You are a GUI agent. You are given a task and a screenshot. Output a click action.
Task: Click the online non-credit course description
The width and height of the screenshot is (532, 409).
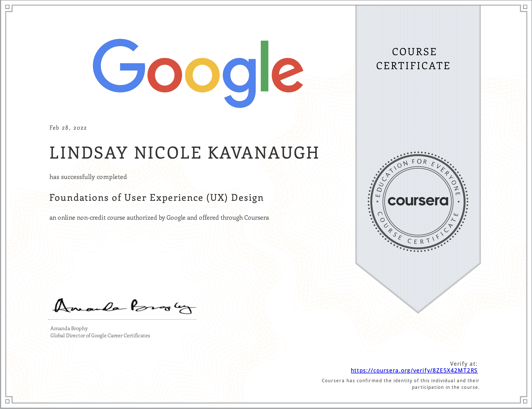[x=159, y=218]
